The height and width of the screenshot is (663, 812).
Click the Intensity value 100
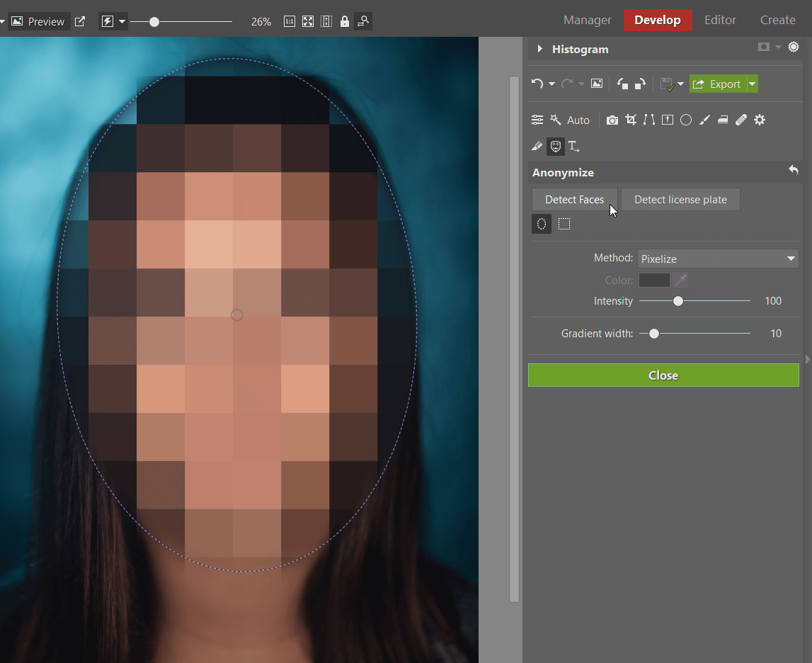point(773,301)
